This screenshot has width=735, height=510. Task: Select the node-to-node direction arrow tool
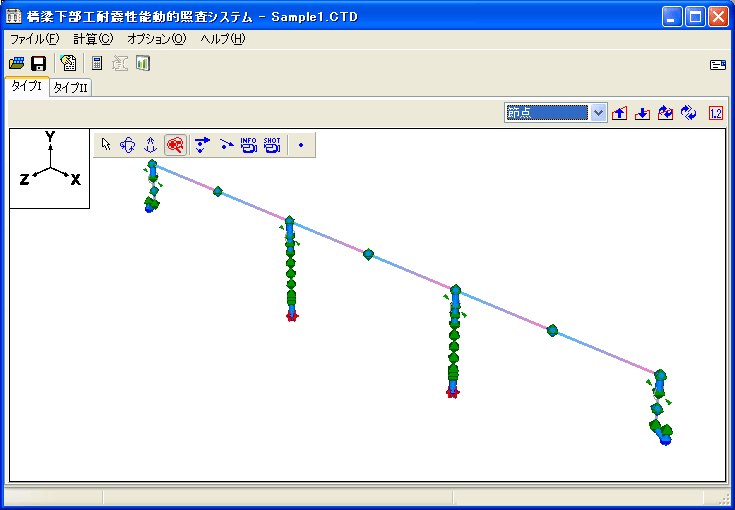(226, 144)
